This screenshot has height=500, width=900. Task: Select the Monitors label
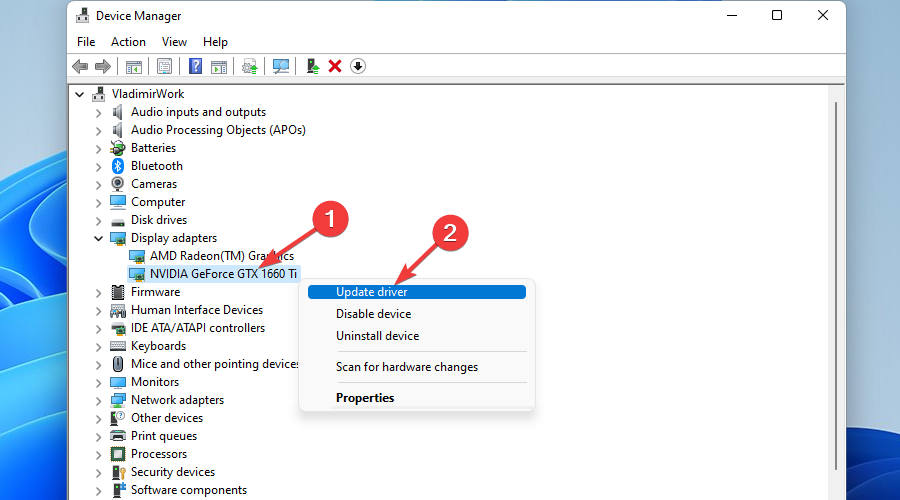click(x=155, y=382)
